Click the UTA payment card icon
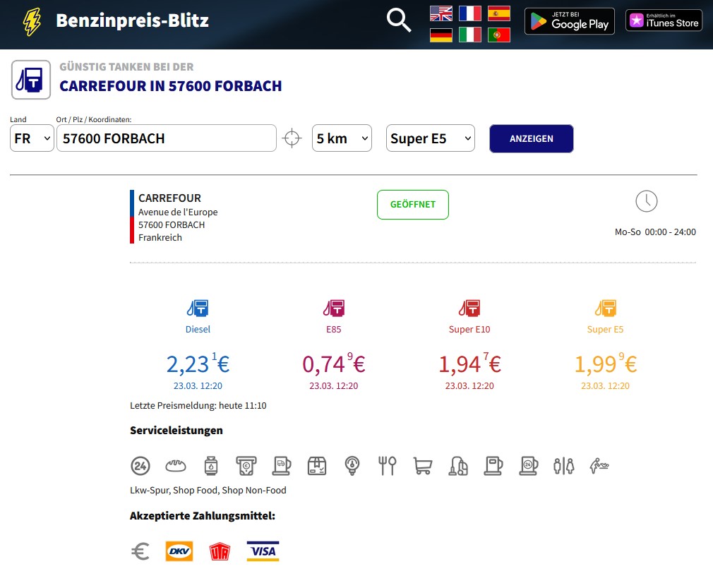 click(x=220, y=551)
